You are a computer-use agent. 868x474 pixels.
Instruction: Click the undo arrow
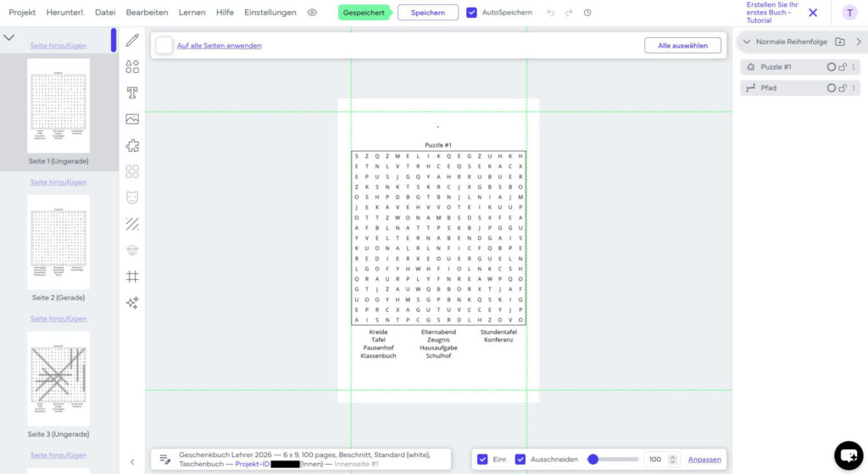click(x=550, y=13)
